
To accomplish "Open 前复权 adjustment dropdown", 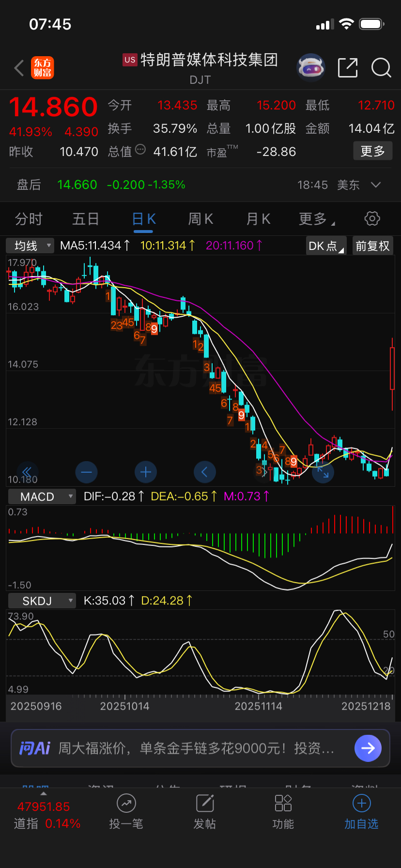I will tap(372, 246).
